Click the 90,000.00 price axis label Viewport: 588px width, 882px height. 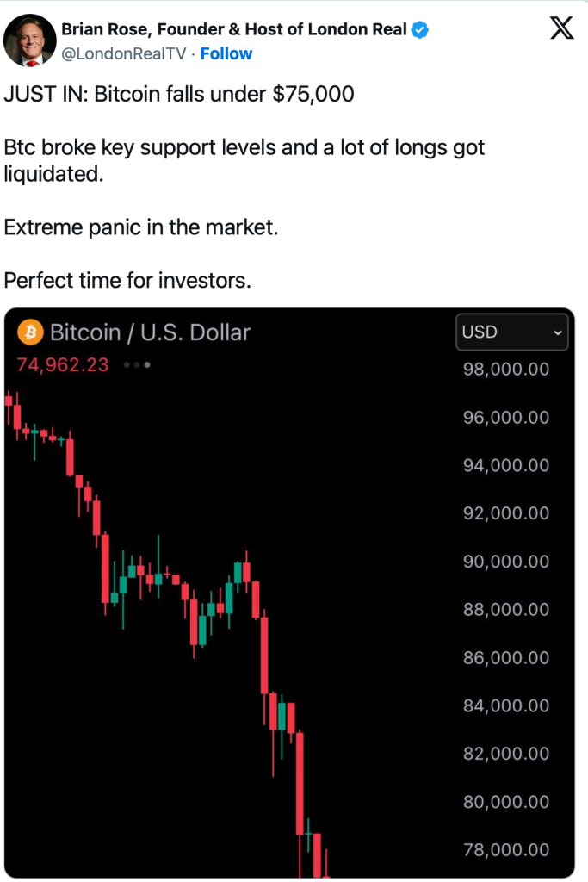pyautogui.click(x=505, y=562)
